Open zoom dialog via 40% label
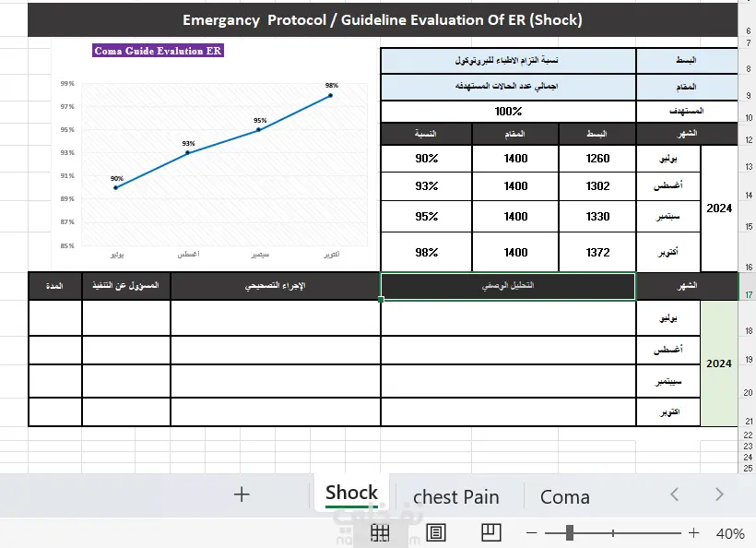 tap(730, 533)
